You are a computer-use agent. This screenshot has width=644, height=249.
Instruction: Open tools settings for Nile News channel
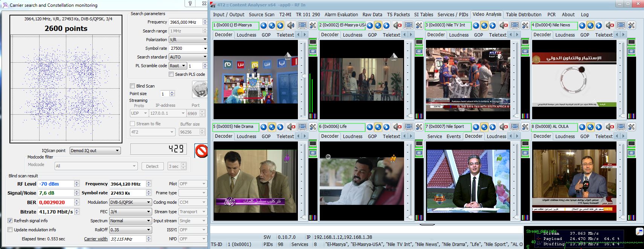coord(631,26)
